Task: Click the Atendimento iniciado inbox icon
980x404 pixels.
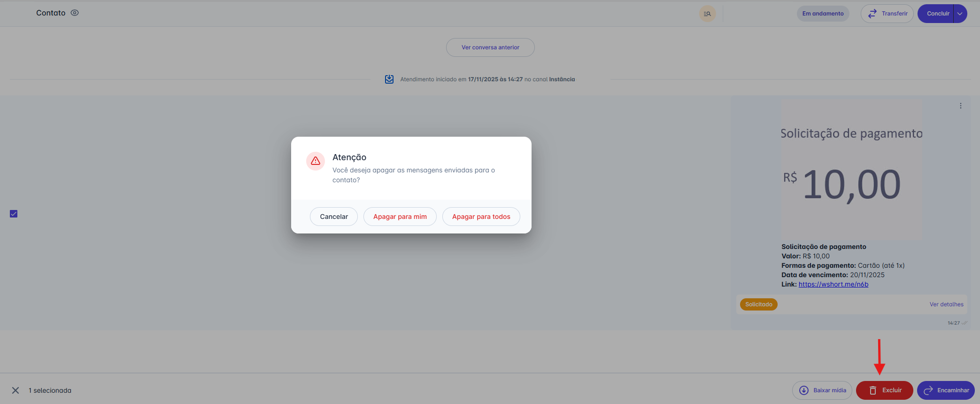Action: (389, 79)
